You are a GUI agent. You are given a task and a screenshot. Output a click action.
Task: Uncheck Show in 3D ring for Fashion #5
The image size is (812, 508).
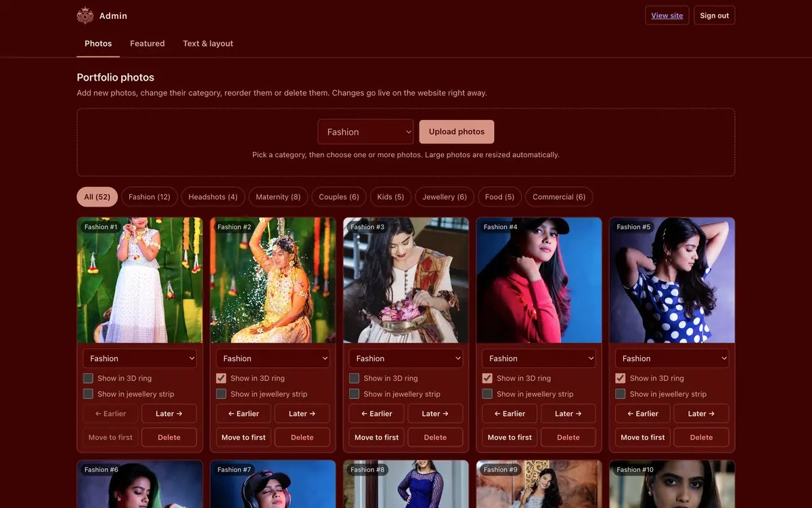621,378
